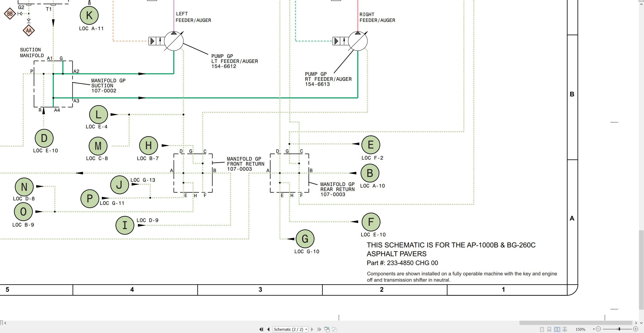The height and width of the screenshot is (333, 644).
Task: Switch to continuous page view
Action: point(549,329)
